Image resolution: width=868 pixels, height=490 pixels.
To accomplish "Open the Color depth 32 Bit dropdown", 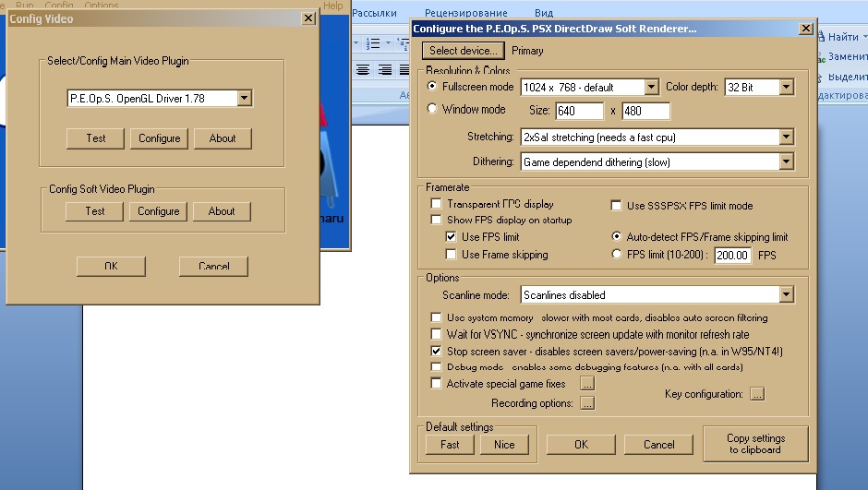I will [x=759, y=88].
